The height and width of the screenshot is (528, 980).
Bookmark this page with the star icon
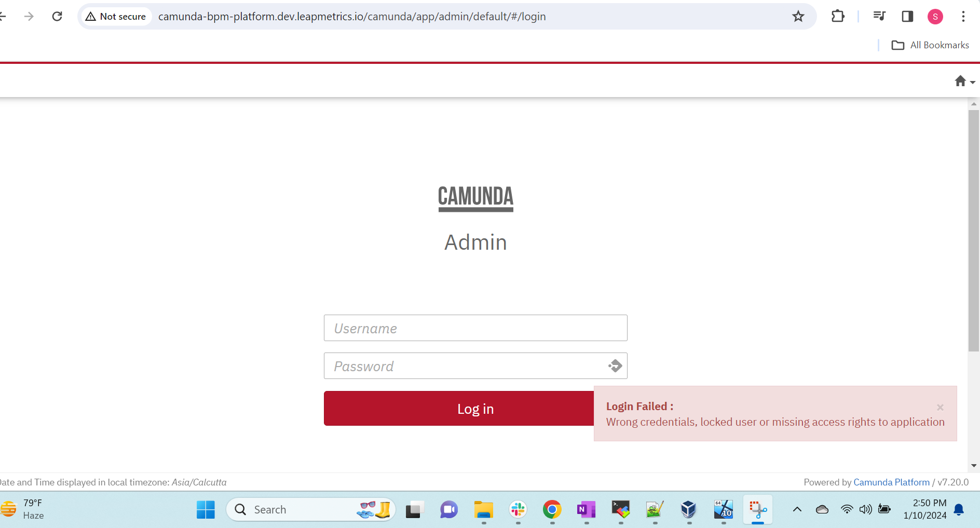[798, 16]
